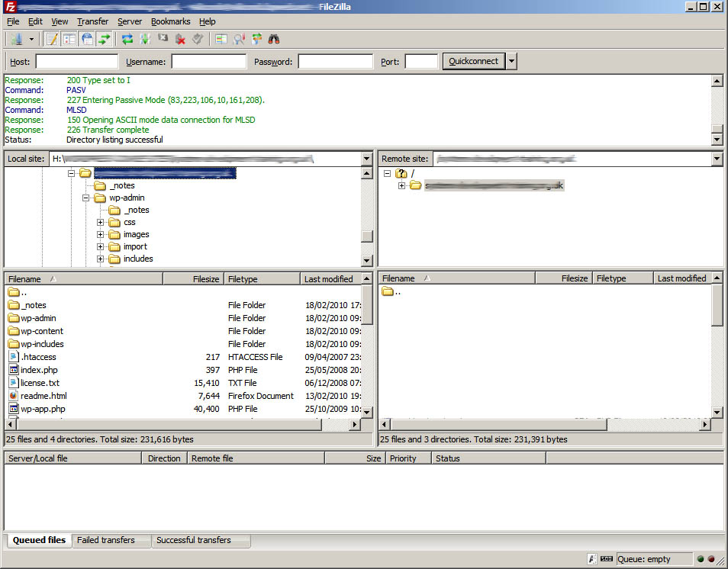728x569 pixels.
Task: Select the license.txt file icon
Action: point(14,383)
